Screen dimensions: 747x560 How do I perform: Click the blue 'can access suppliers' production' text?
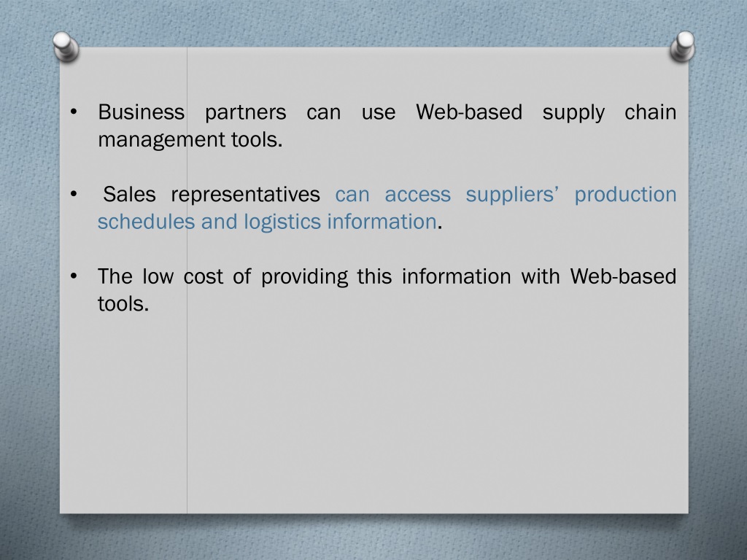(506, 195)
